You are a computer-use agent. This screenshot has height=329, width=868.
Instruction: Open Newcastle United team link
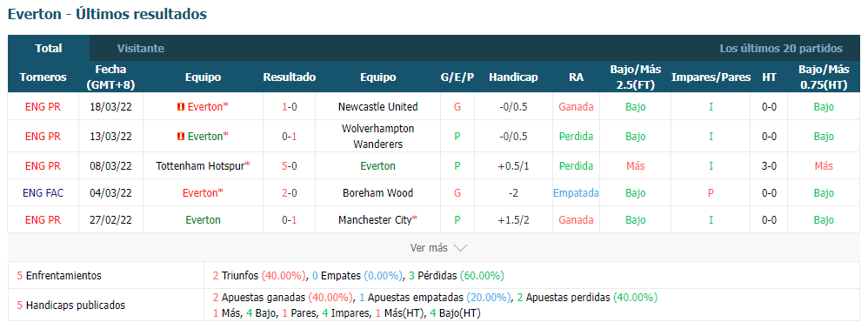[378, 107]
